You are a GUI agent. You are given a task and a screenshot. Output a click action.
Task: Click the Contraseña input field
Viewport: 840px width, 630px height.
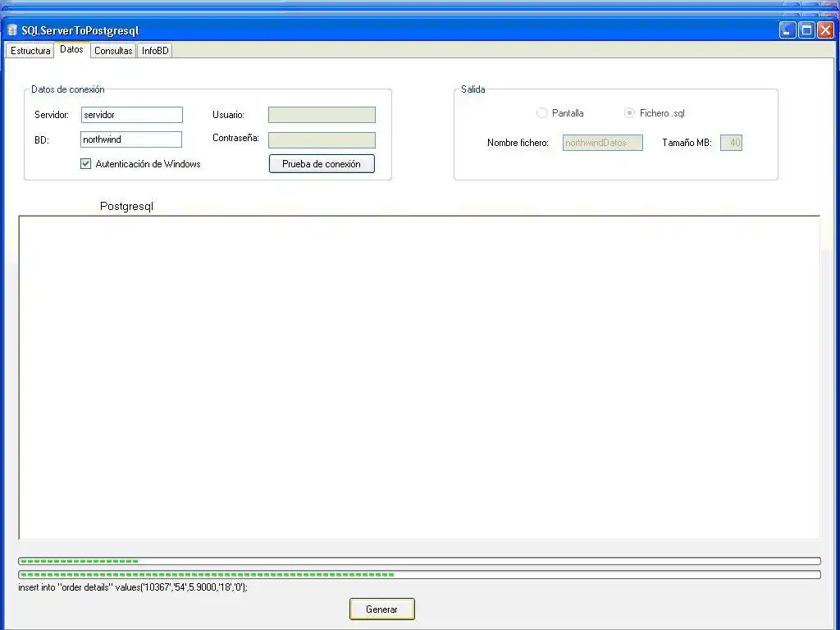coord(322,139)
